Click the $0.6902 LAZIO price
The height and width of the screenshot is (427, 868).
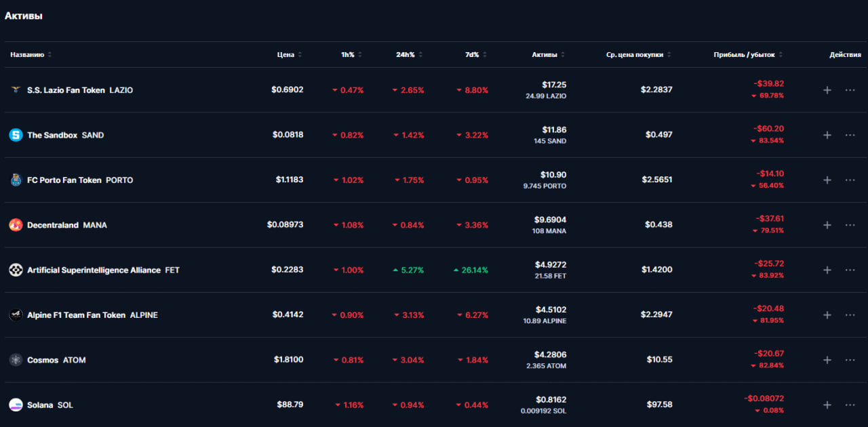(288, 89)
